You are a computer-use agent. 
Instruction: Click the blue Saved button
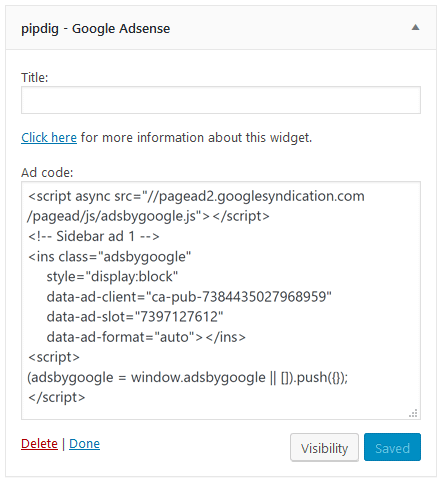pos(392,447)
